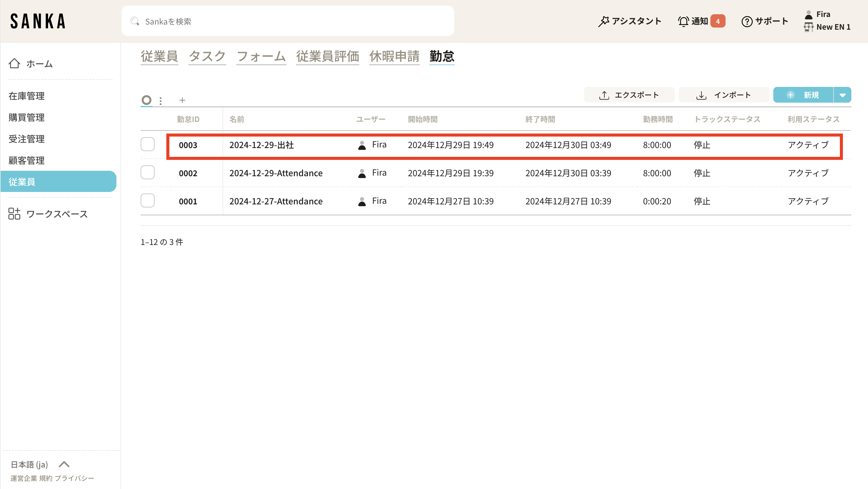Tick checkbox for record 0001

(x=148, y=201)
